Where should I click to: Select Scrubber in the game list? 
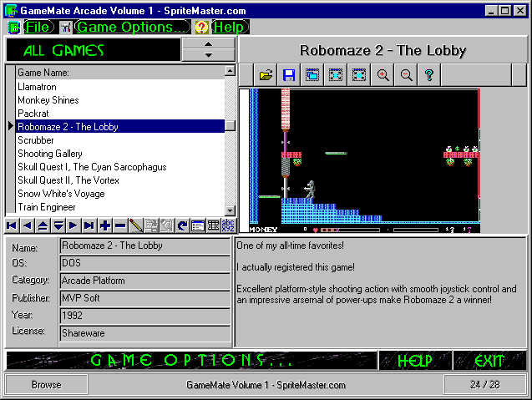click(120, 140)
